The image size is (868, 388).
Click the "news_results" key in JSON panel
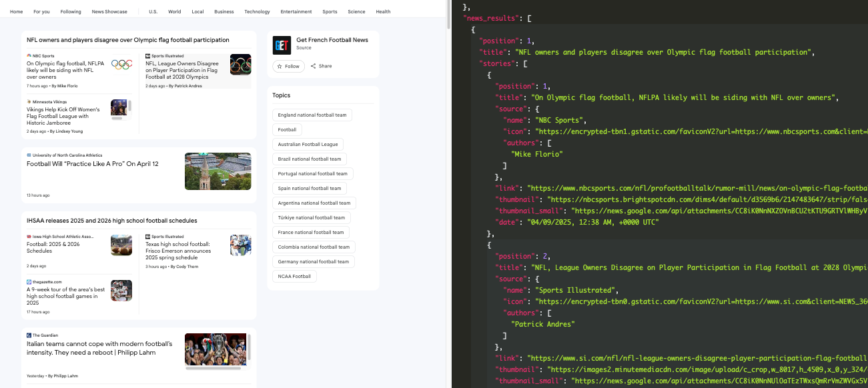(490, 18)
